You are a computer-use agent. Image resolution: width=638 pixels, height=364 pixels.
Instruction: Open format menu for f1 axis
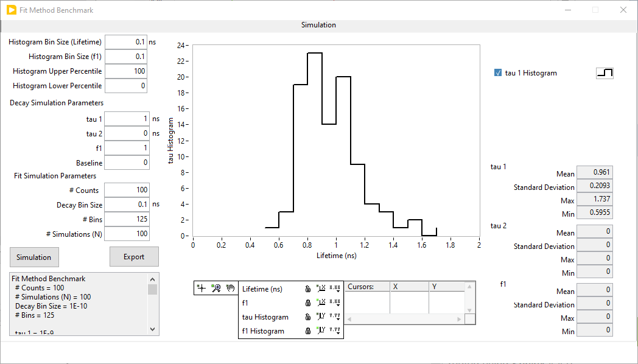click(x=335, y=302)
